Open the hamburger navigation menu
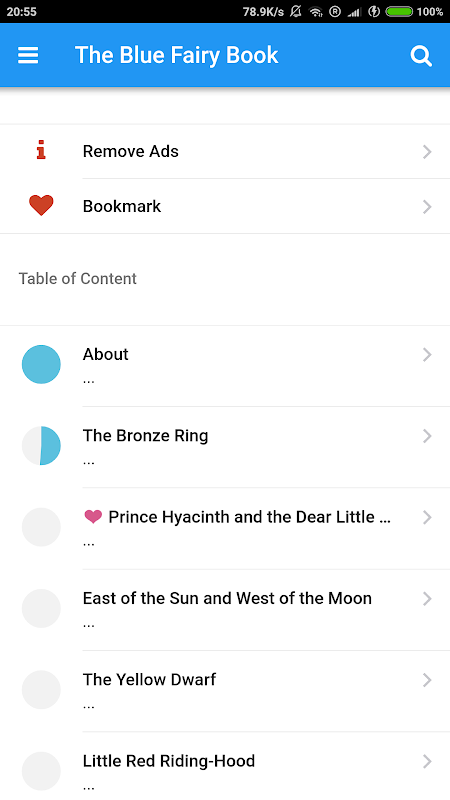The width and height of the screenshot is (450, 800). coord(28,55)
